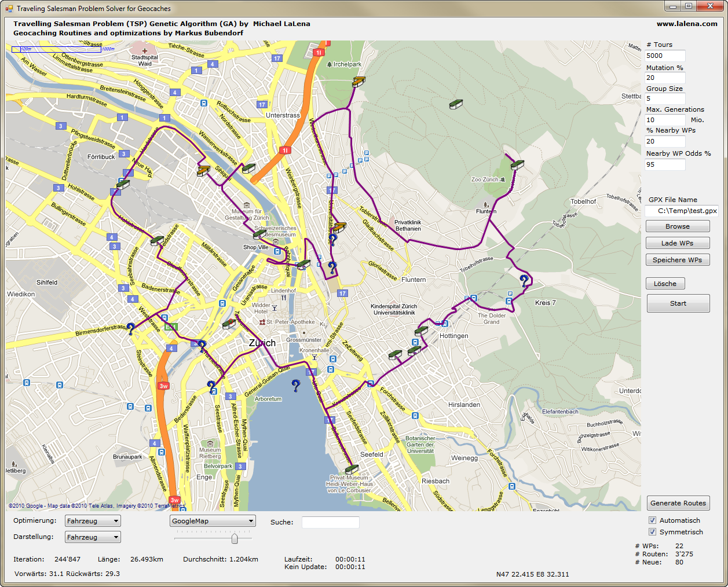The width and height of the screenshot is (728, 587).
Task: Click the application icon in title bar
Action: [x=9, y=8]
